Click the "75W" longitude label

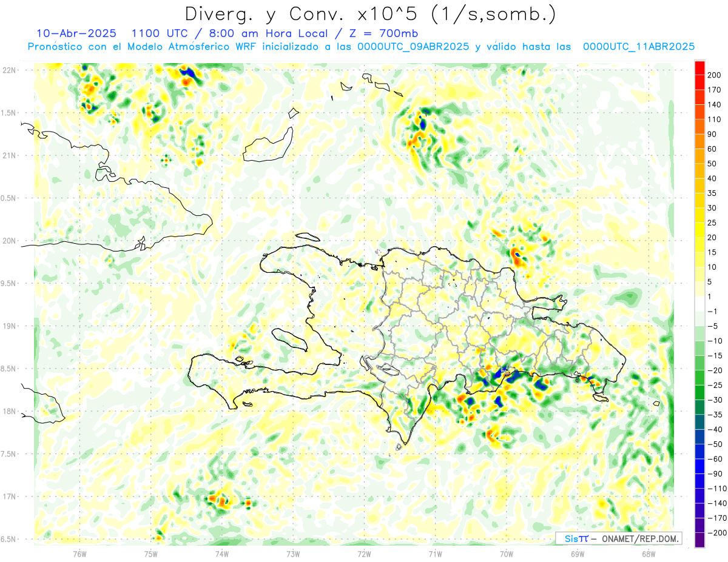151,554
